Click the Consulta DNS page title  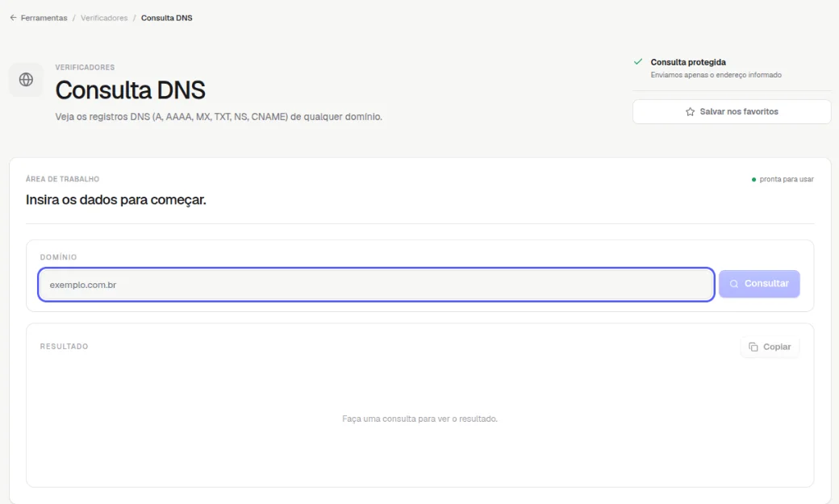point(131,90)
